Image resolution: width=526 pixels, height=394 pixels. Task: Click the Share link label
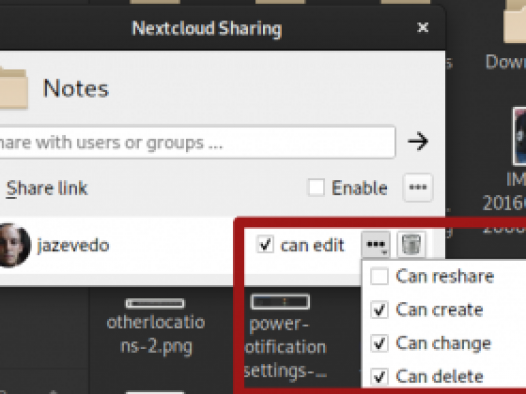pyautogui.click(x=47, y=188)
